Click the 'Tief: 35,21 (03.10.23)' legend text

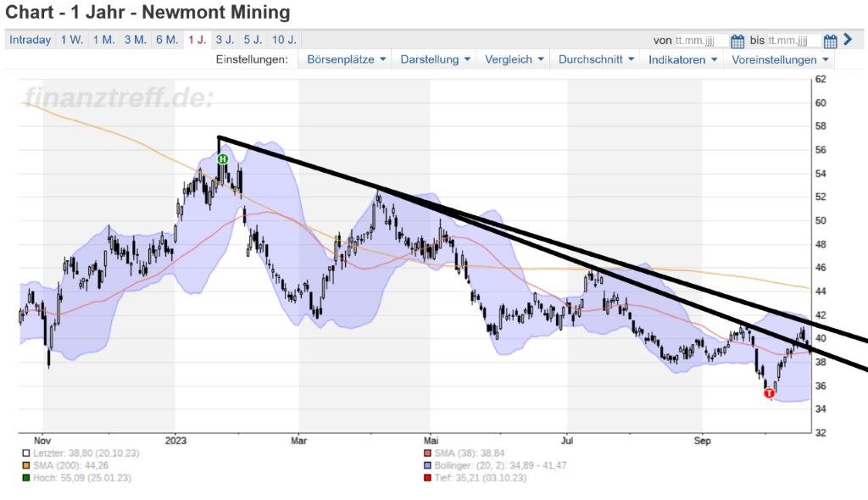click(x=480, y=477)
